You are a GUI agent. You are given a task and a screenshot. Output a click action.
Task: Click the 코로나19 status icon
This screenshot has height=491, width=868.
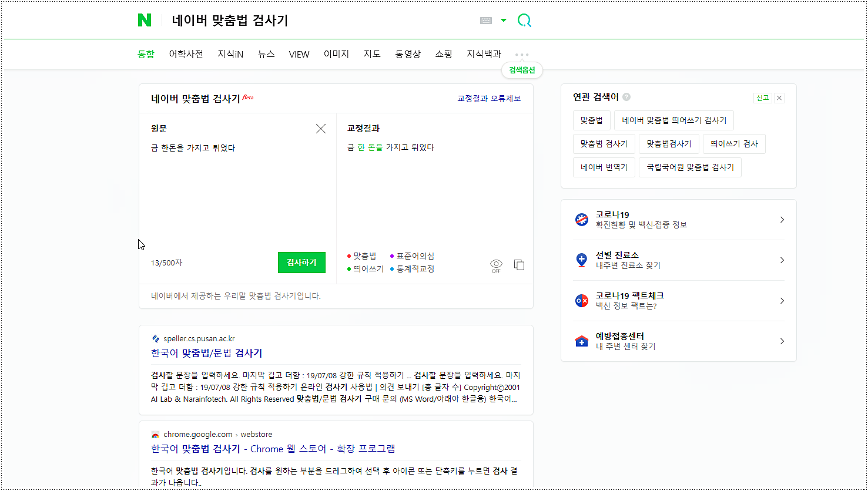coord(582,220)
